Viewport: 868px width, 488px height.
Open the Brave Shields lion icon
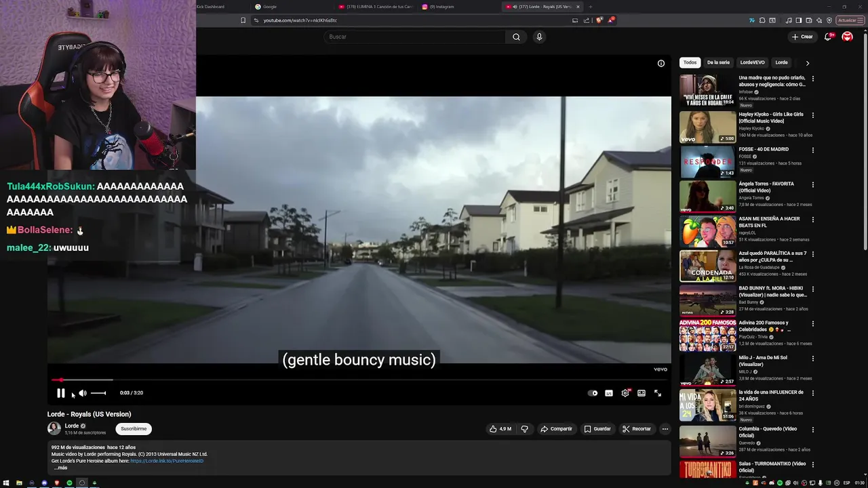(599, 20)
